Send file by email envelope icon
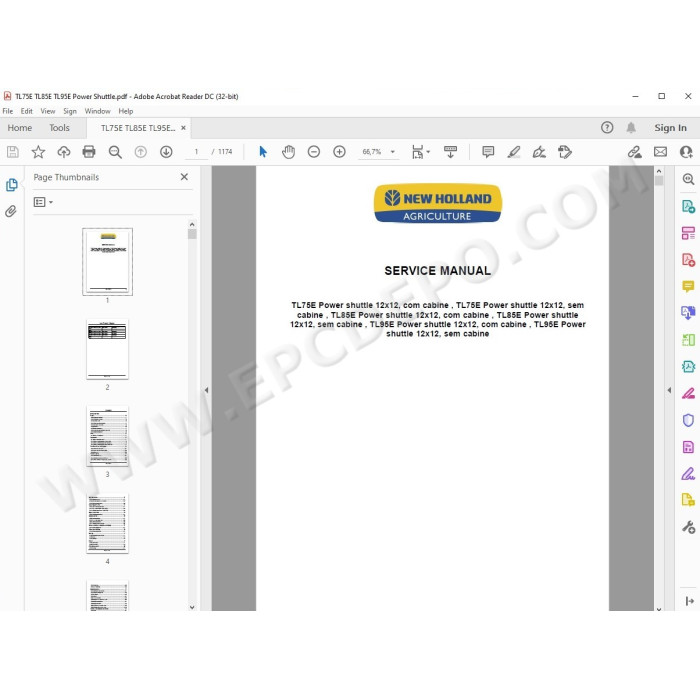The image size is (700, 700). coord(660,152)
